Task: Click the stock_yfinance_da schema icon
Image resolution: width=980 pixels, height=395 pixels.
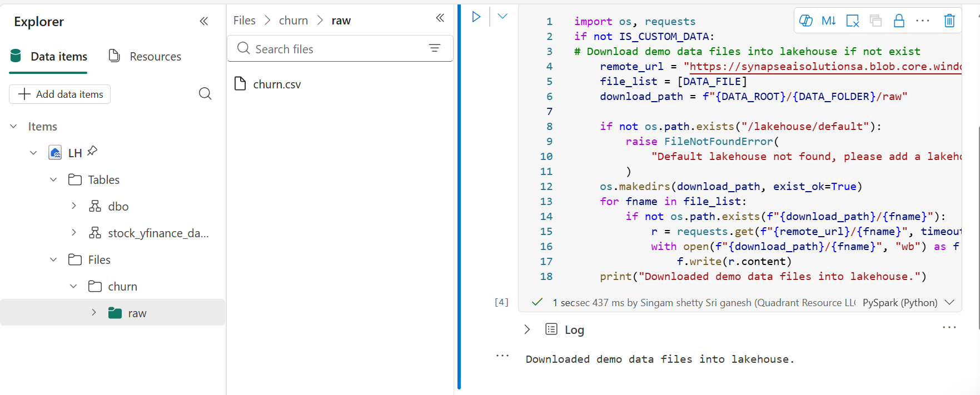Action: point(95,233)
